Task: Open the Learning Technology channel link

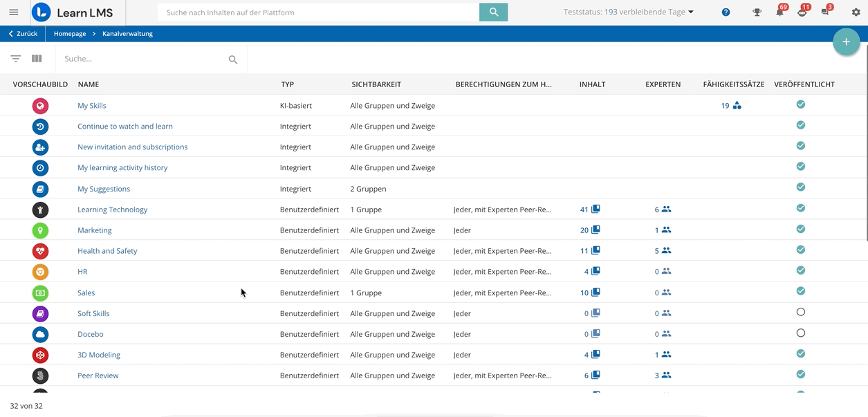Action: (x=112, y=210)
